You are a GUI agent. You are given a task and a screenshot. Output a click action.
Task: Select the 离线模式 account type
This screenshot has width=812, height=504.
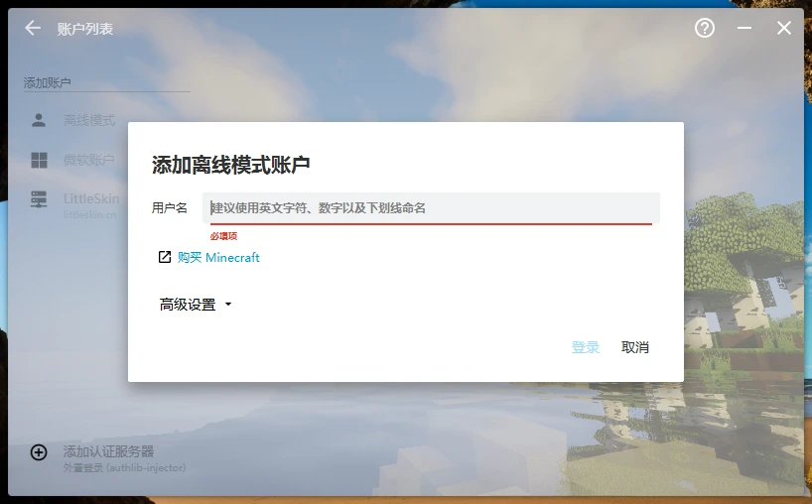89,120
